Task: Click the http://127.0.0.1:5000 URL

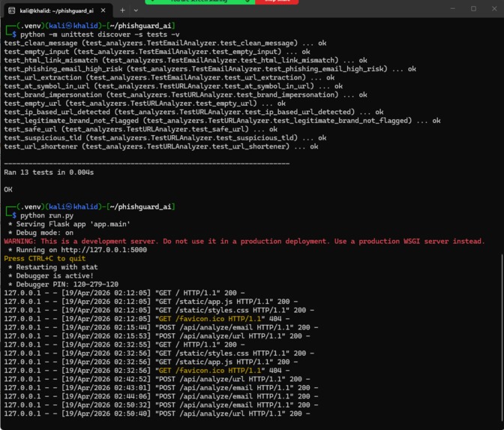Action: click(x=103, y=250)
